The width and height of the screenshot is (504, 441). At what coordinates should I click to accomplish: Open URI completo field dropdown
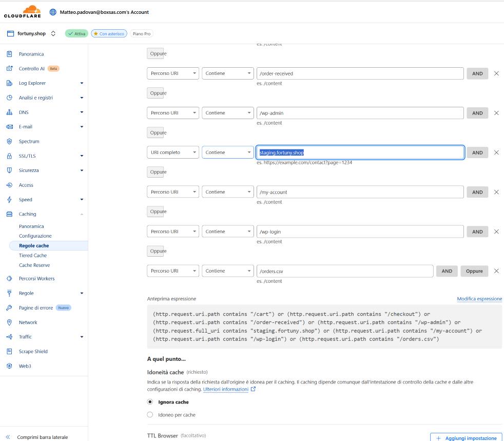pos(173,152)
